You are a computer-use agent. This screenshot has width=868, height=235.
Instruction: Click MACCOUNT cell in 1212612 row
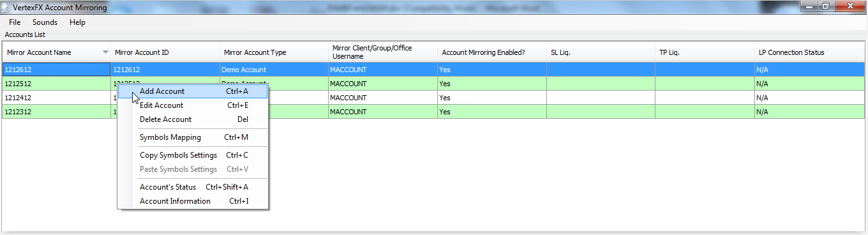click(383, 70)
